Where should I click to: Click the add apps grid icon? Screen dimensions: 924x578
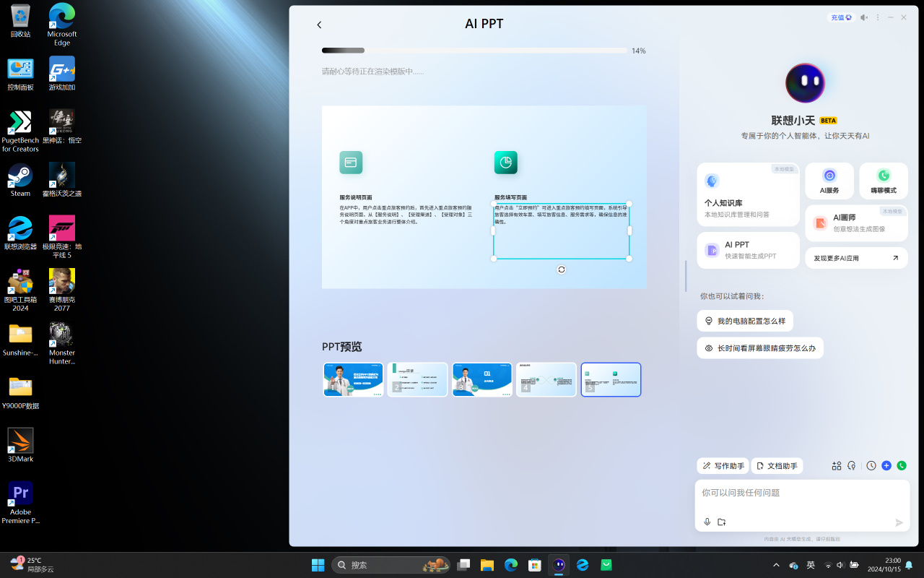837,466
